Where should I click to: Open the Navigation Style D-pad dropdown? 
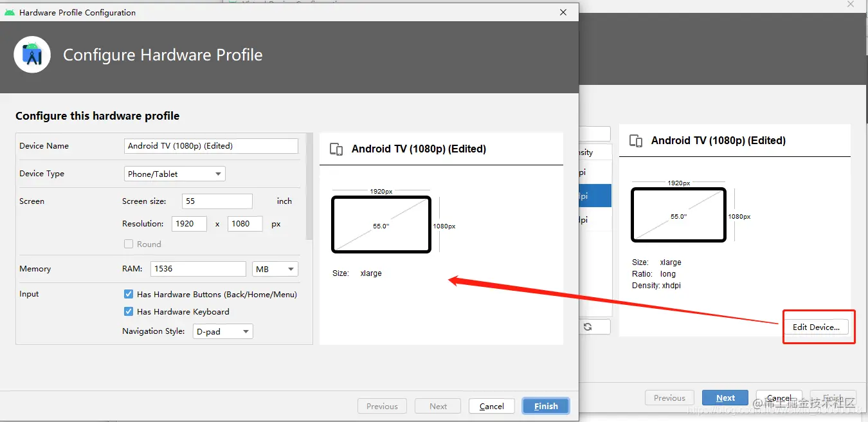point(223,331)
